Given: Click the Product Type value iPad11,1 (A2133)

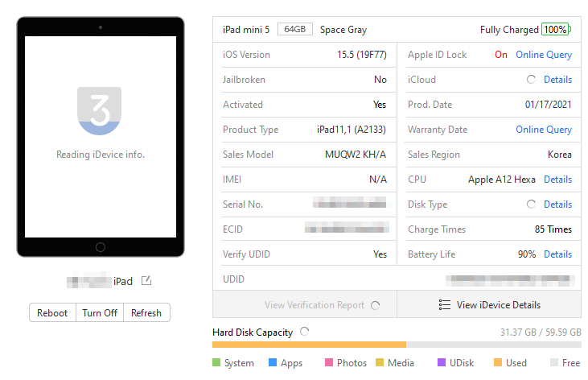Looking at the screenshot, I should (351, 130).
